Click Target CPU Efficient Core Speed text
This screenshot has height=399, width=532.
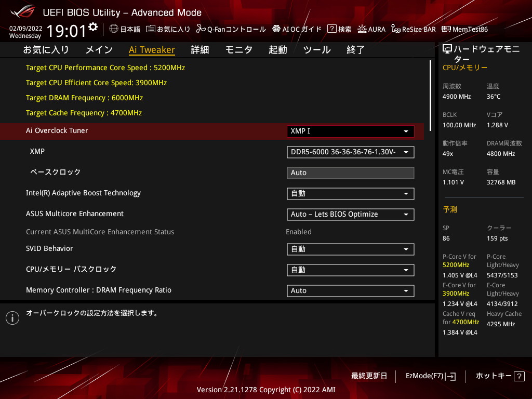click(96, 83)
